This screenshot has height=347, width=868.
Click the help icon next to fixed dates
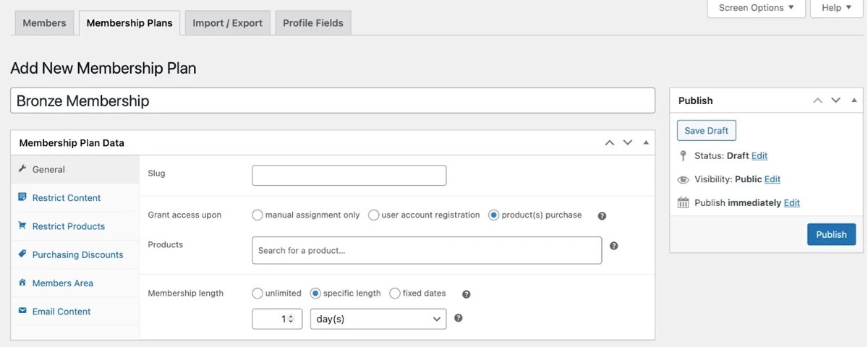point(467,294)
